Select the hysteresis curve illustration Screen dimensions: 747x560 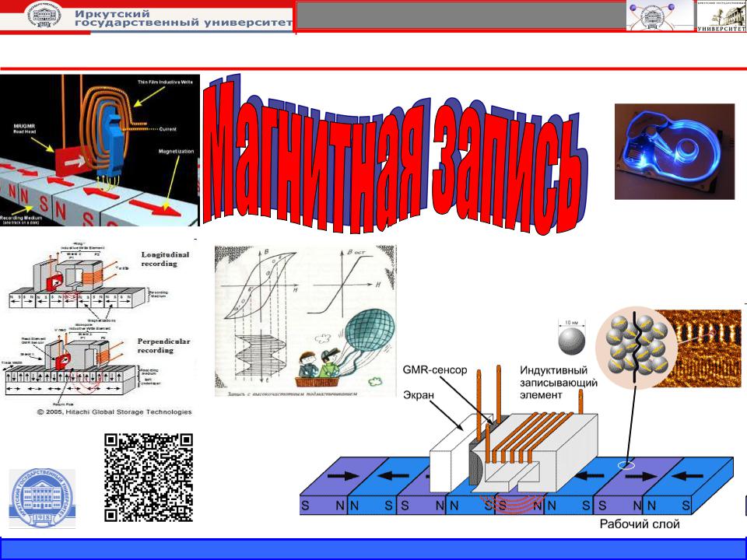(x=305, y=320)
